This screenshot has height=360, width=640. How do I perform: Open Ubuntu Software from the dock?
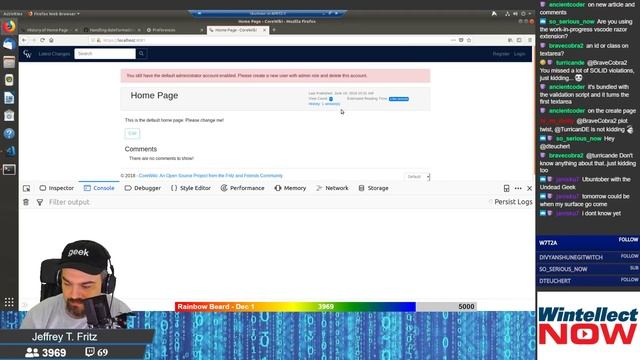(x=9, y=116)
